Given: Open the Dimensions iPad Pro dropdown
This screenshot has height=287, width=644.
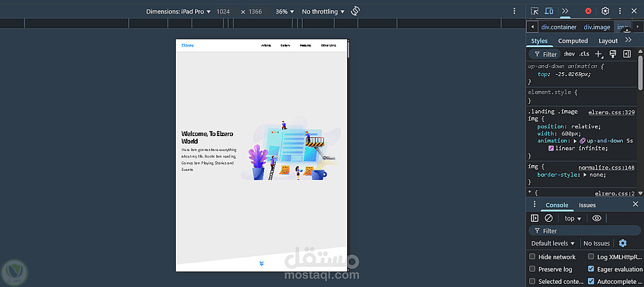Looking at the screenshot, I should [x=178, y=12].
